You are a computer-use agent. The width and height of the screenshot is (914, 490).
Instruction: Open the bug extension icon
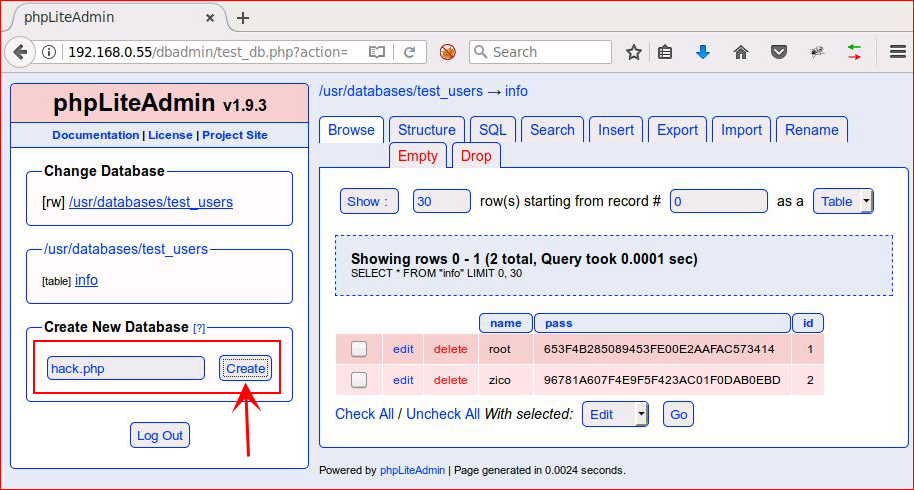[817, 52]
